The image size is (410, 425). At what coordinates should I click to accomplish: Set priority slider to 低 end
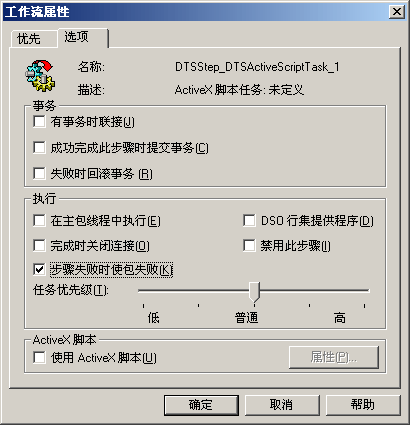(143, 291)
